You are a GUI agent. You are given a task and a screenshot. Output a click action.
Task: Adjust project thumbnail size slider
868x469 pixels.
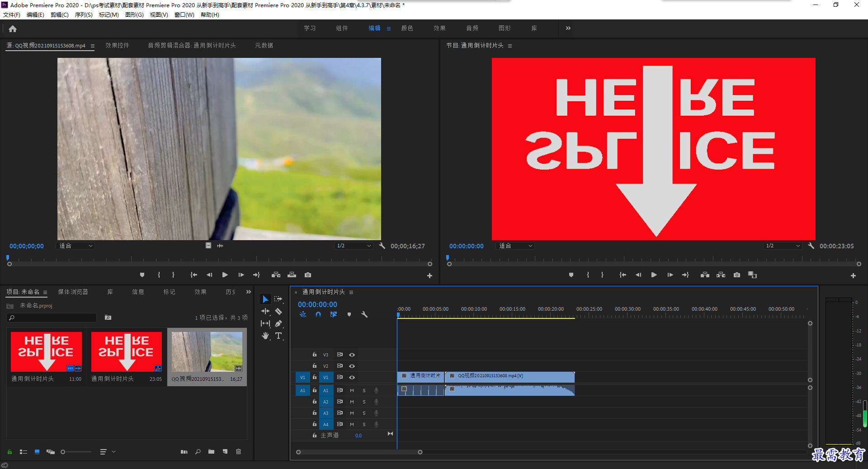[76, 451]
